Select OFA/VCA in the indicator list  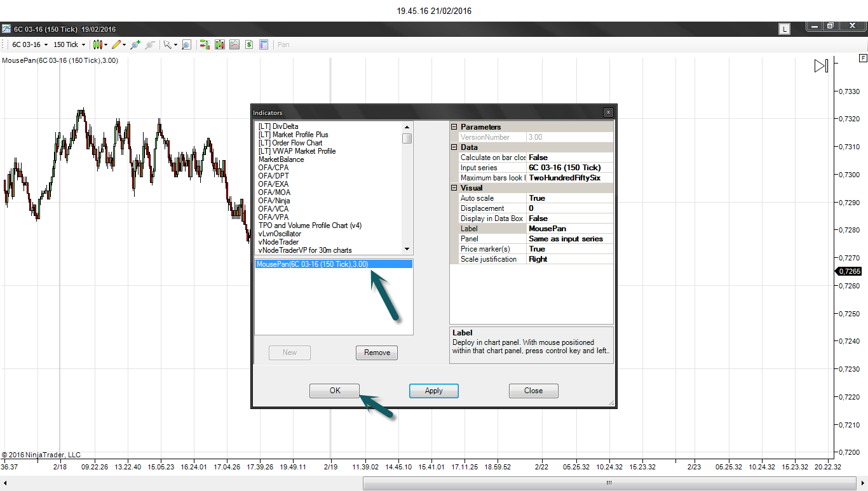(273, 209)
